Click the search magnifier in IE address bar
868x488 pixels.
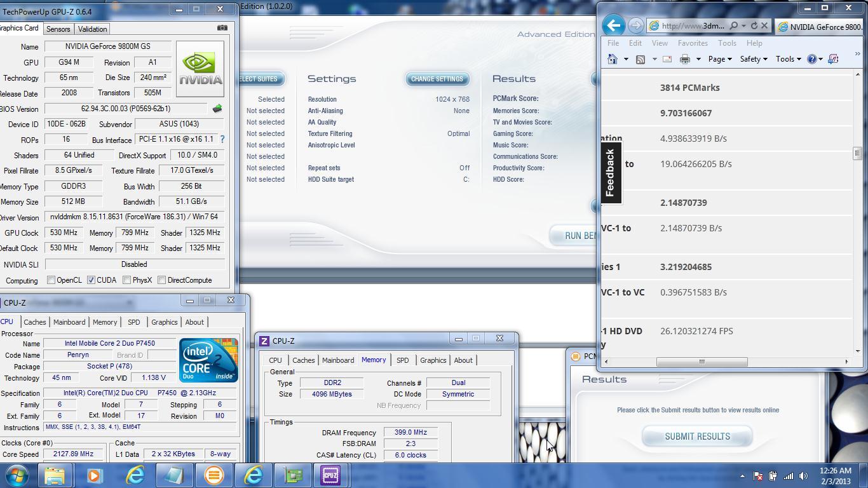coord(733,26)
